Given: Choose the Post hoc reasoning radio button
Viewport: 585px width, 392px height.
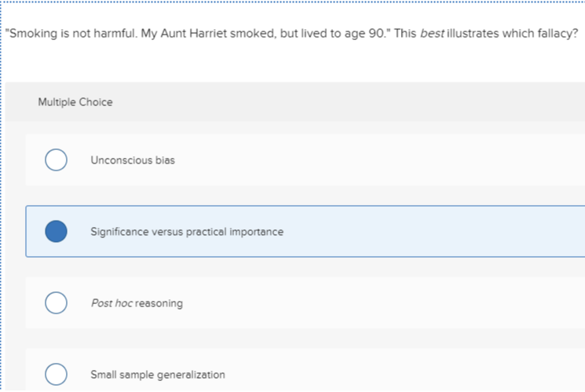Looking at the screenshot, I should click(55, 302).
